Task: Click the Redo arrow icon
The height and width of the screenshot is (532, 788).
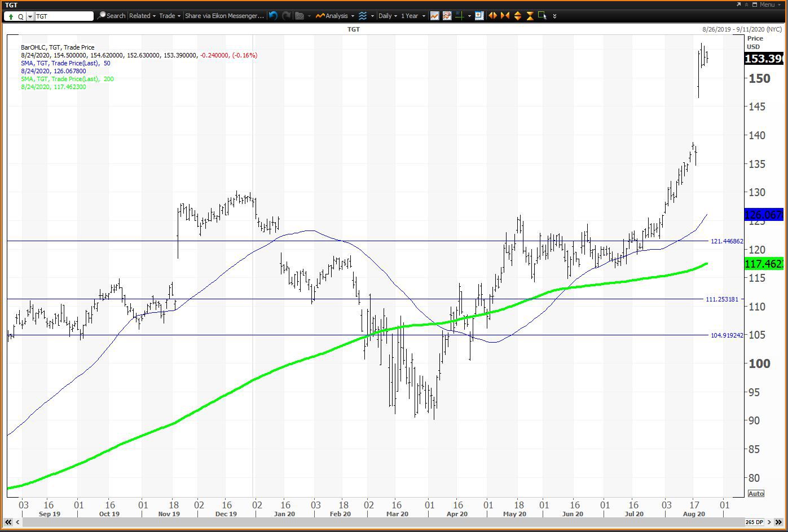Action: (287, 16)
